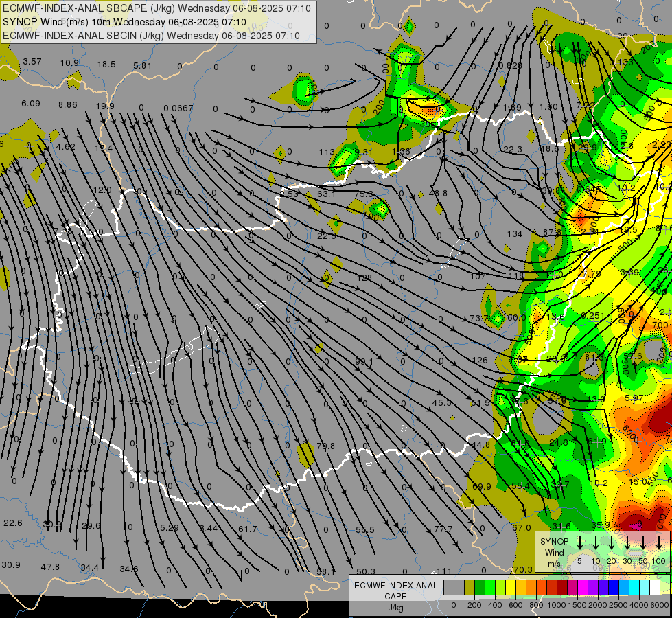Click the map value 99.1
Viewport: 672px width, 618px height.
[364, 362]
